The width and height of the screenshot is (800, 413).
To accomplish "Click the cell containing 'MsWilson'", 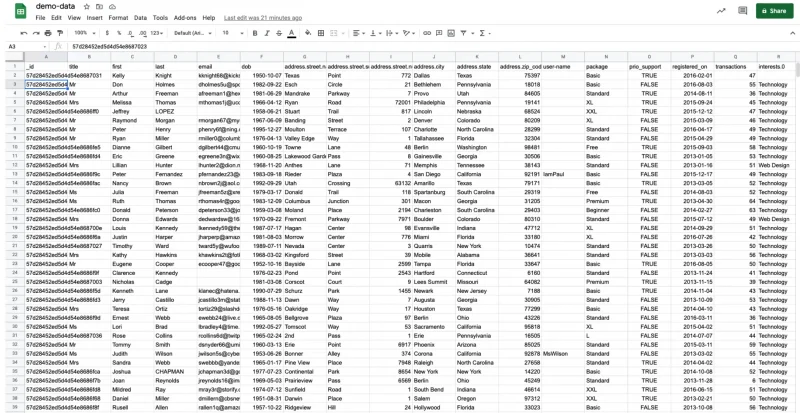I will point(563,354).
